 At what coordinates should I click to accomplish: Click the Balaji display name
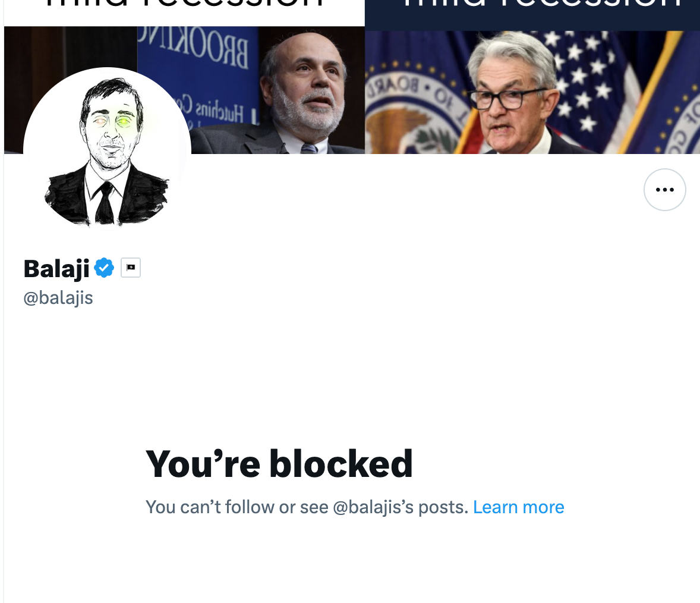coord(56,269)
